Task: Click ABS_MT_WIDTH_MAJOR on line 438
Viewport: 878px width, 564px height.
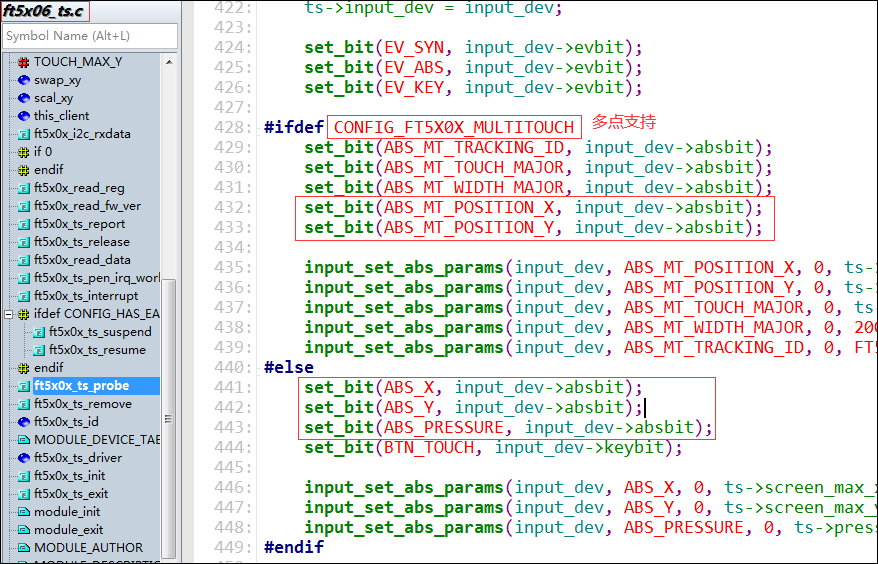Action: pyautogui.click(x=714, y=327)
